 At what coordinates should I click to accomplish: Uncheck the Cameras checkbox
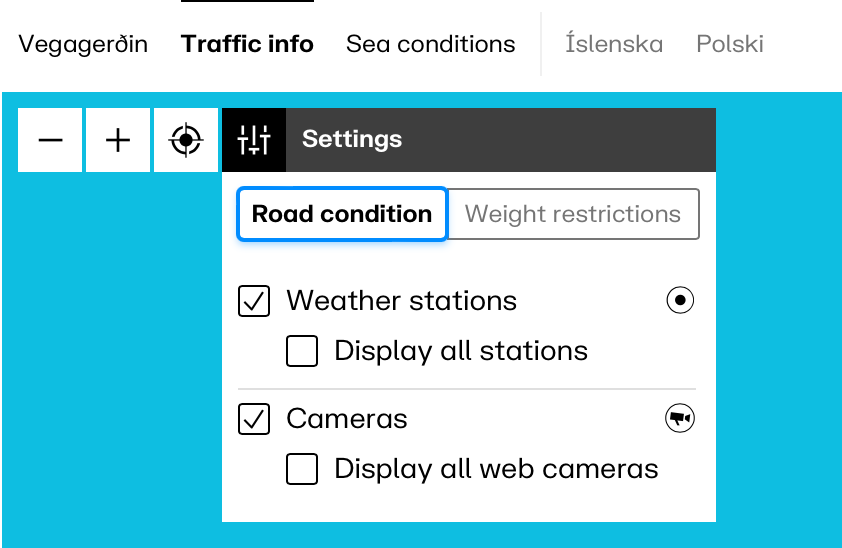[x=254, y=419]
